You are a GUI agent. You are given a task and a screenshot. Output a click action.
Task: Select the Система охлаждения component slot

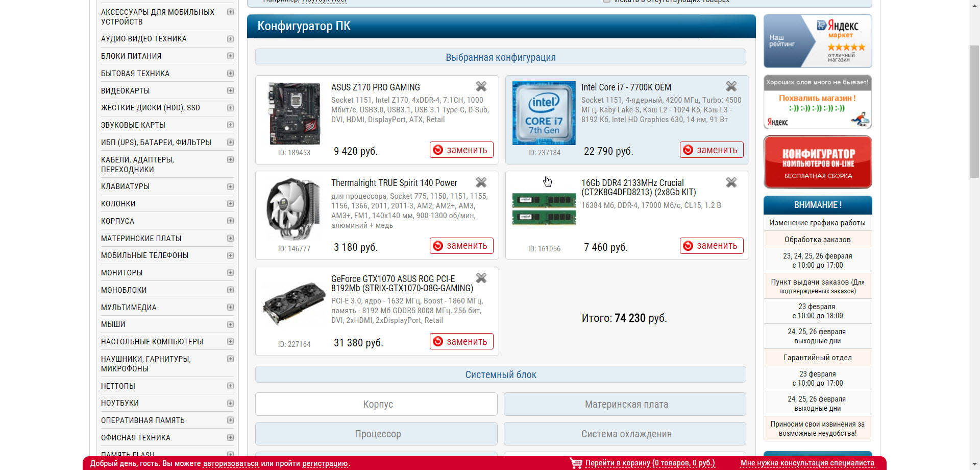625,434
